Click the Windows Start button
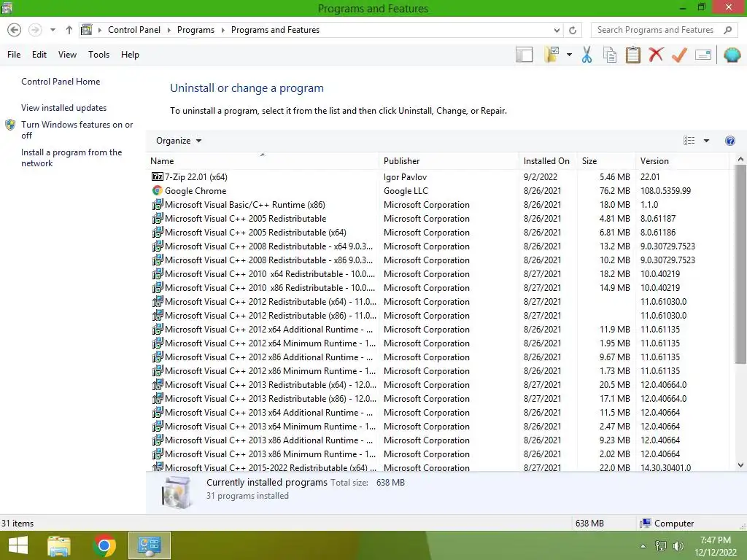Viewport: 747px width, 560px height. click(x=18, y=545)
